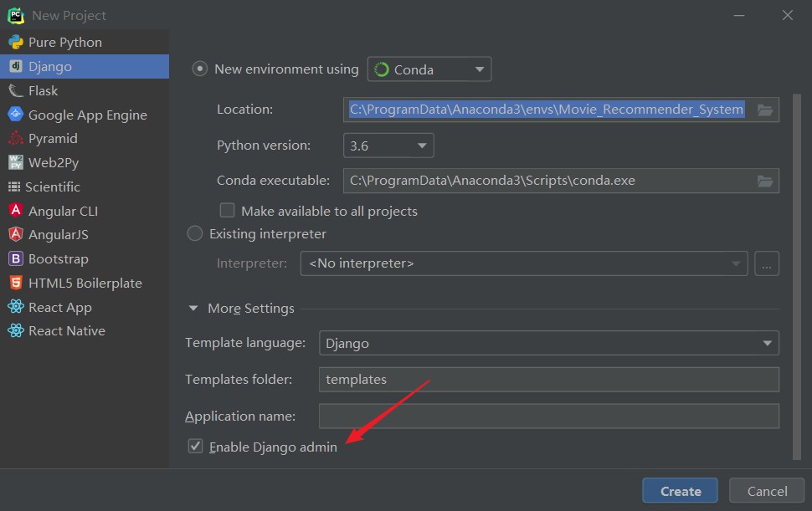
Task: Click into the Application name field
Action: (x=549, y=416)
